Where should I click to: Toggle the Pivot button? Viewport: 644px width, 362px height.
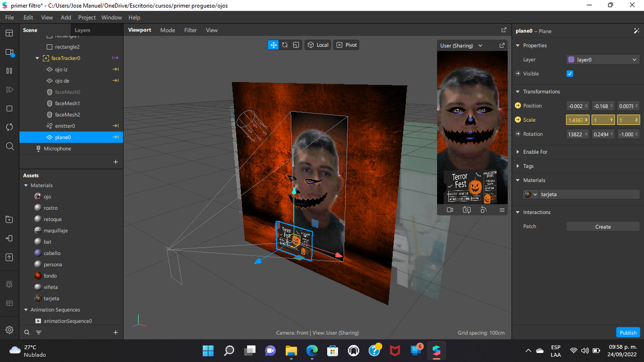point(346,45)
